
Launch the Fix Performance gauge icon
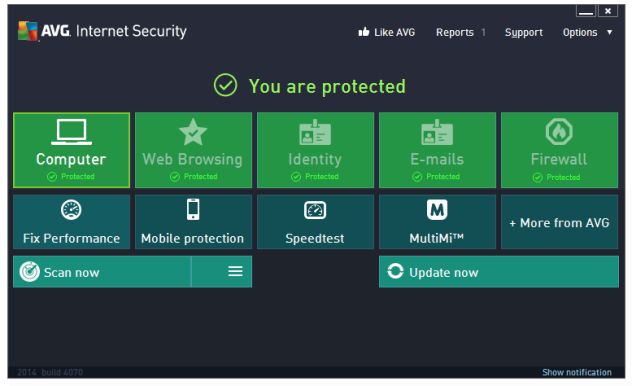pos(71,210)
